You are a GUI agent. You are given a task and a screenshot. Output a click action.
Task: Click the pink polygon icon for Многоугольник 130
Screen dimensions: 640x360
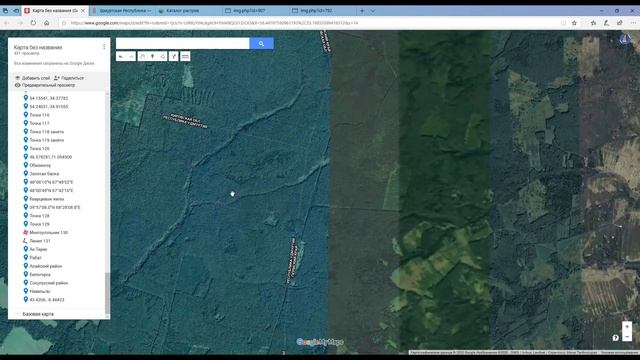coord(26,232)
